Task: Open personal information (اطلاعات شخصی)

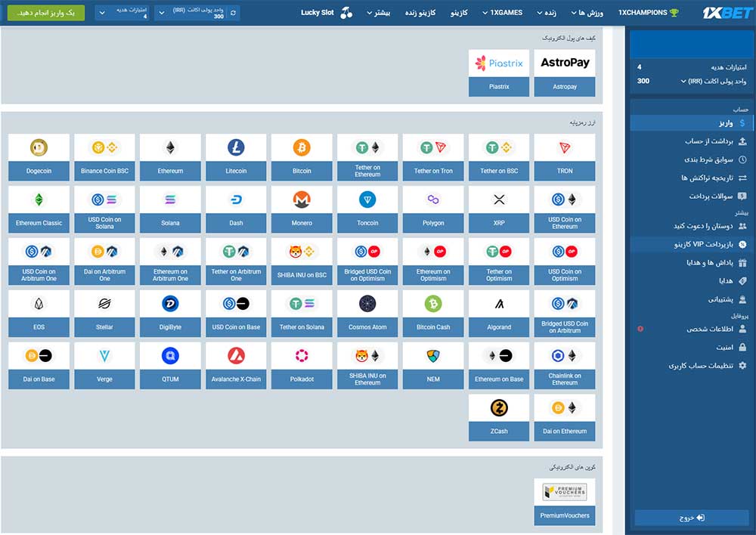Action: (x=690, y=329)
